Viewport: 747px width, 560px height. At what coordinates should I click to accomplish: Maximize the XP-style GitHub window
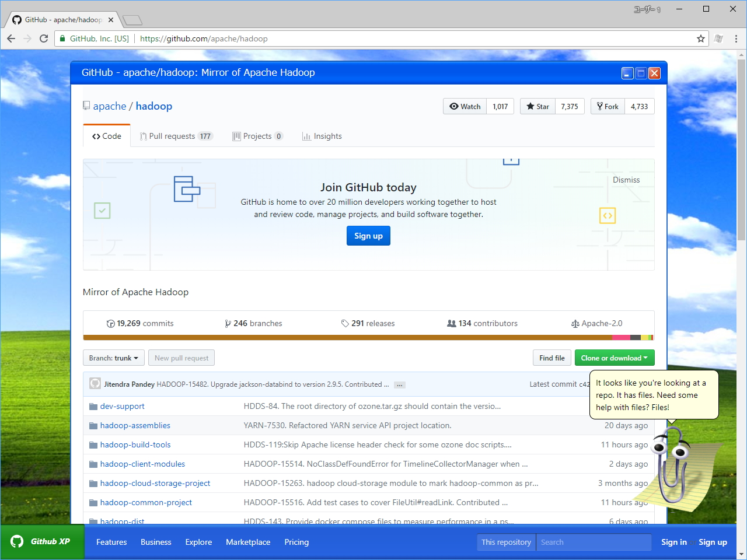point(641,73)
